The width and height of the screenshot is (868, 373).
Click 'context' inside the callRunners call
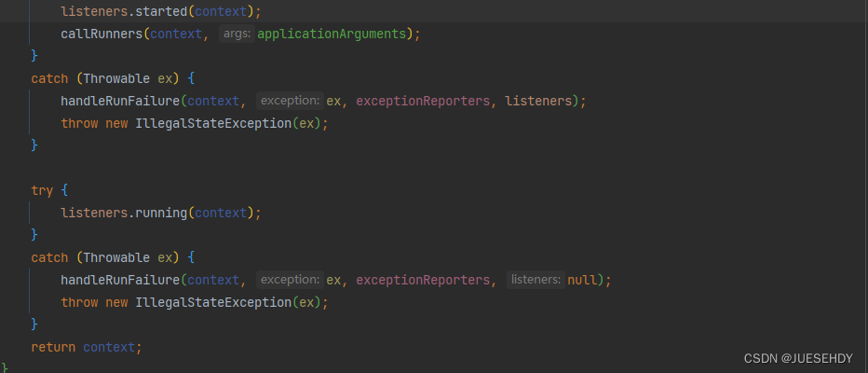176,34
